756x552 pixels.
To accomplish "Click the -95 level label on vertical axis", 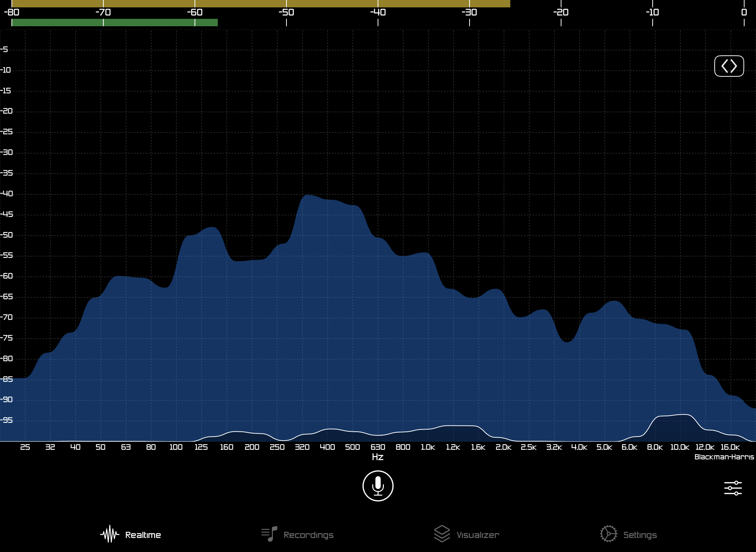I will coord(7,420).
